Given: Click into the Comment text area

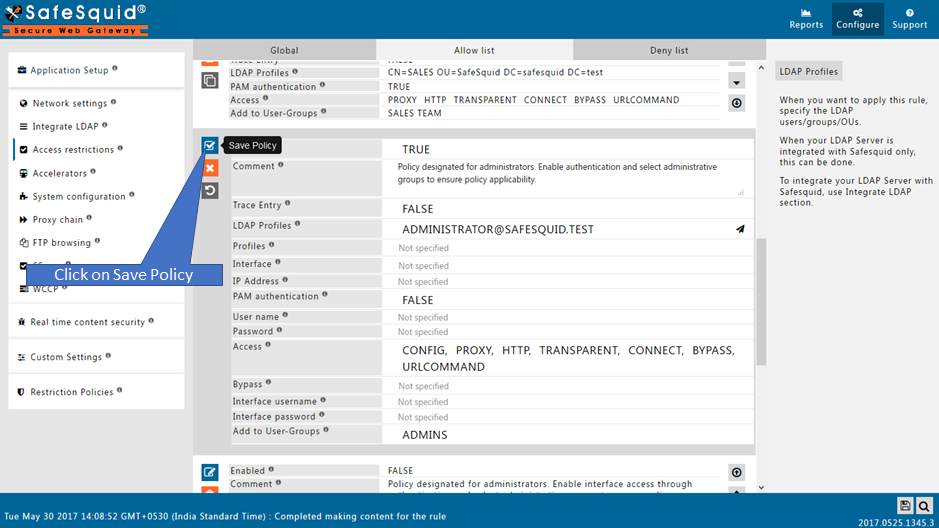Looking at the screenshot, I should 568,178.
